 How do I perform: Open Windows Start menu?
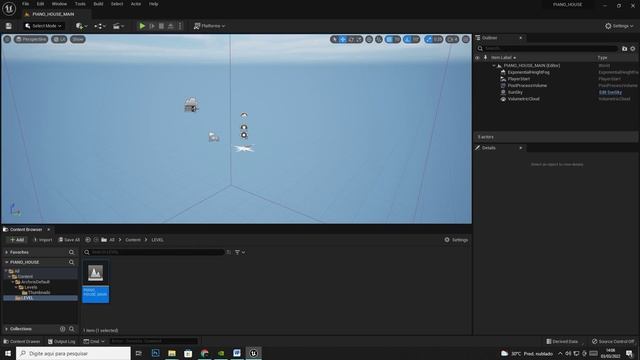(8, 353)
